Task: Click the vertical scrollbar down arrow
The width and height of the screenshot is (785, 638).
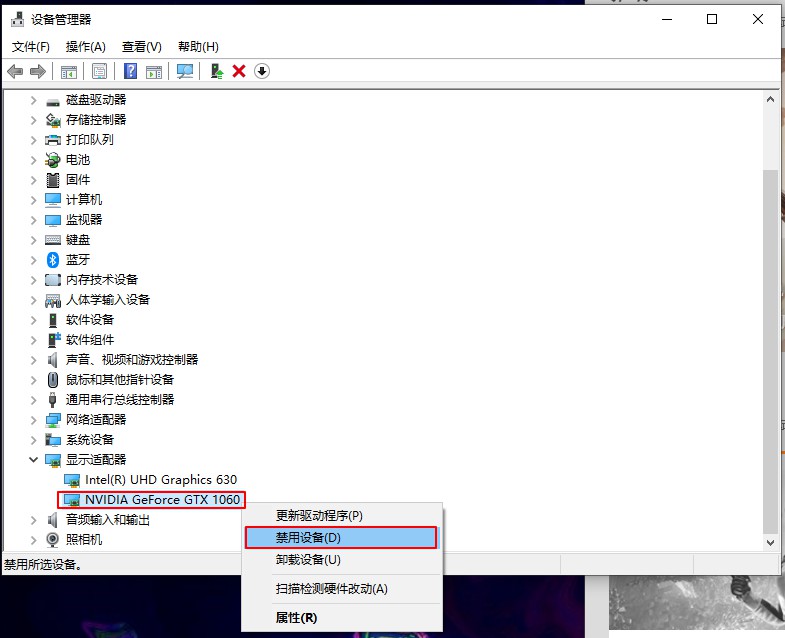Action: click(770, 541)
